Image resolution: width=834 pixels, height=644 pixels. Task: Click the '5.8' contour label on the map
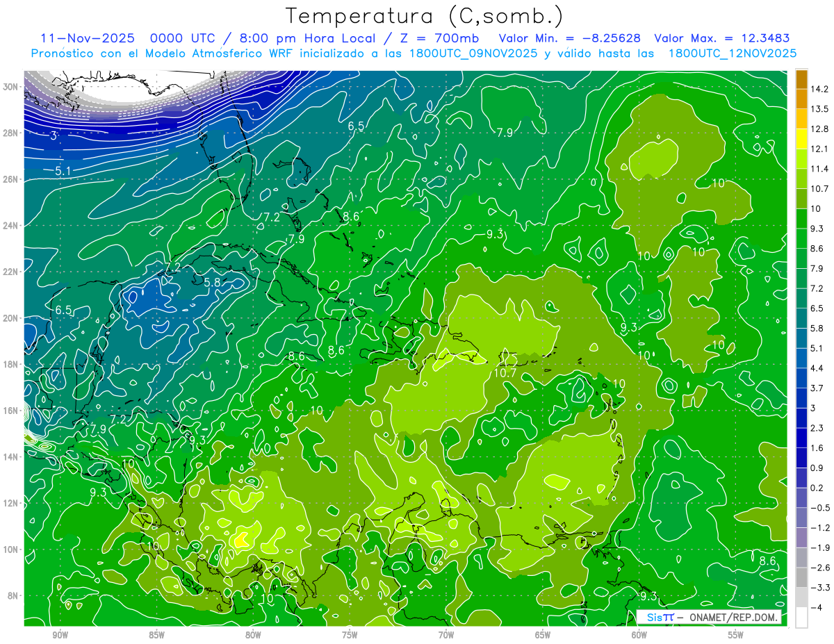click(x=212, y=283)
